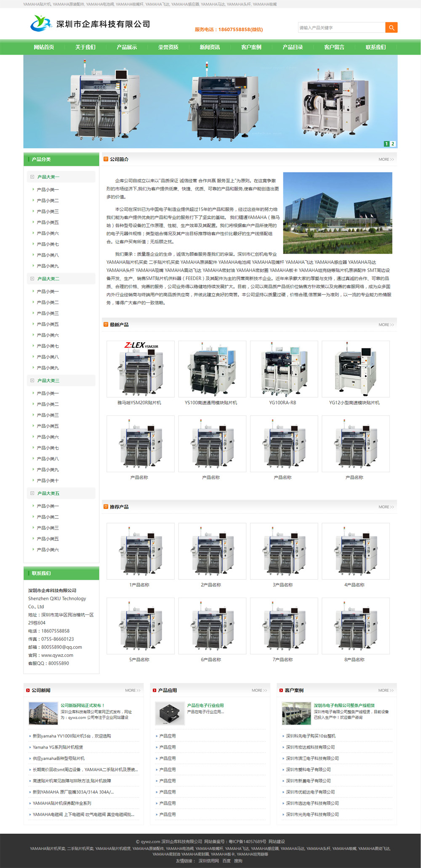Open case 深圳市电子有限公司整条产线租赁

[x=344, y=705]
